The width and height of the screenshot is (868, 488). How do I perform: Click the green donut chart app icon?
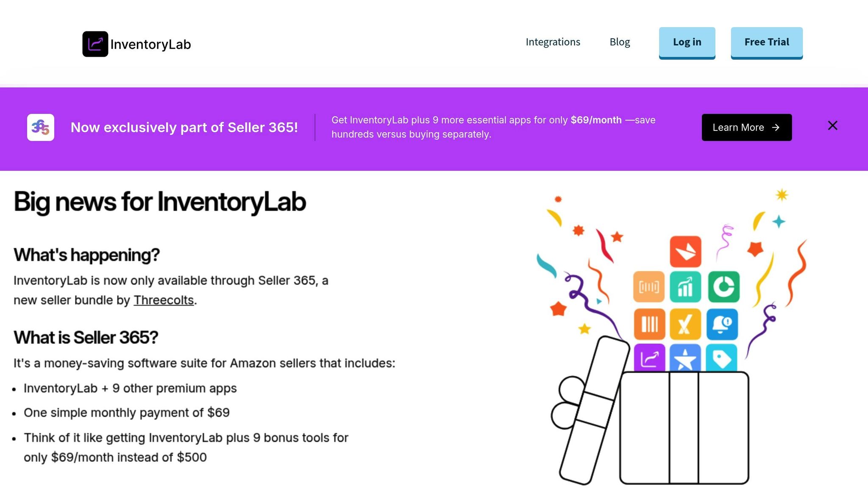click(x=723, y=287)
